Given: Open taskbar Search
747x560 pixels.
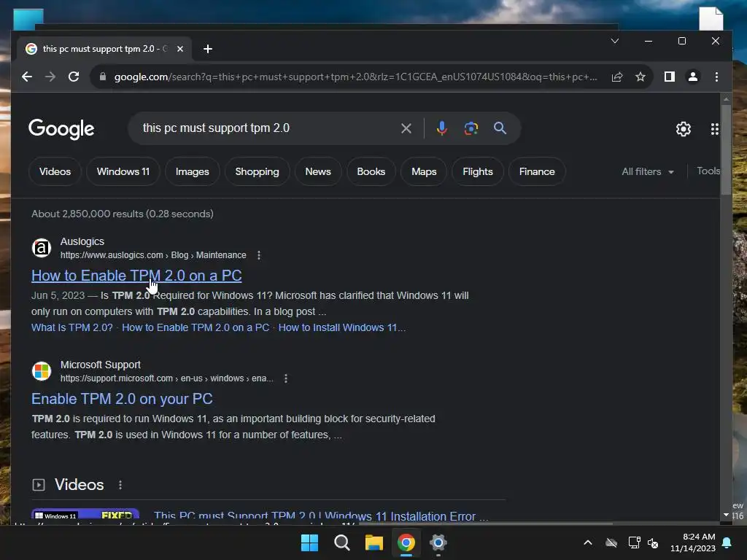Looking at the screenshot, I should 341,542.
